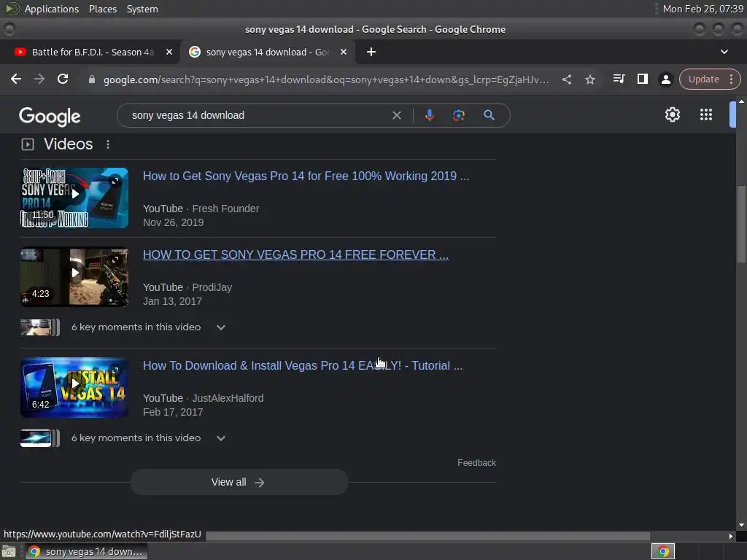Send feedback via Feedback link

click(476, 463)
